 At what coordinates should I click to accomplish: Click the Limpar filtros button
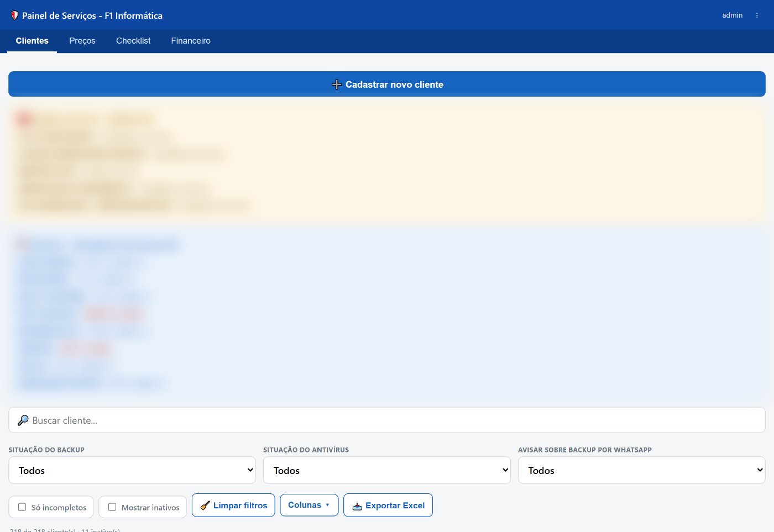(x=233, y=505)
